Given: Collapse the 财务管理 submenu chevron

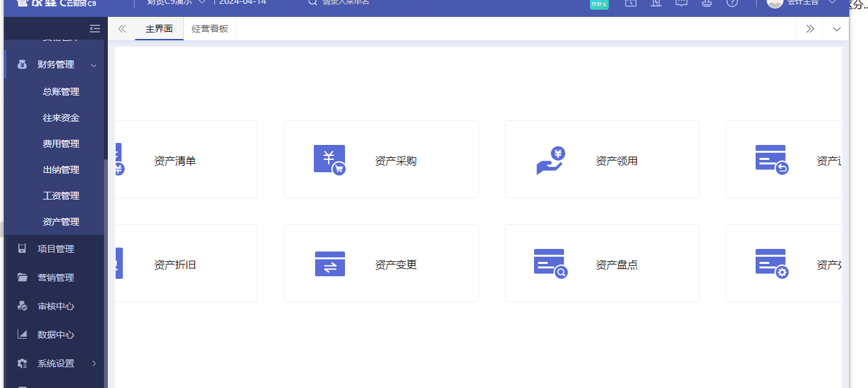Looking at the screenshot, I should 94,65.
